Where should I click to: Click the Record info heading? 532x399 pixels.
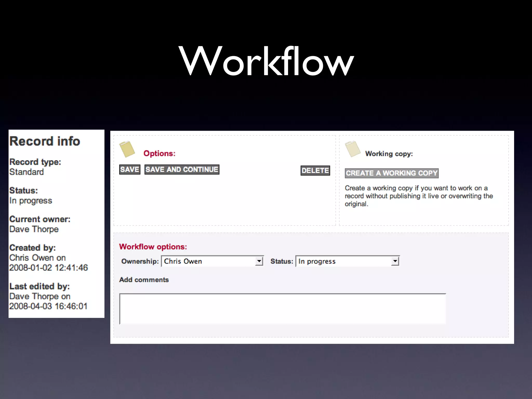45,141
